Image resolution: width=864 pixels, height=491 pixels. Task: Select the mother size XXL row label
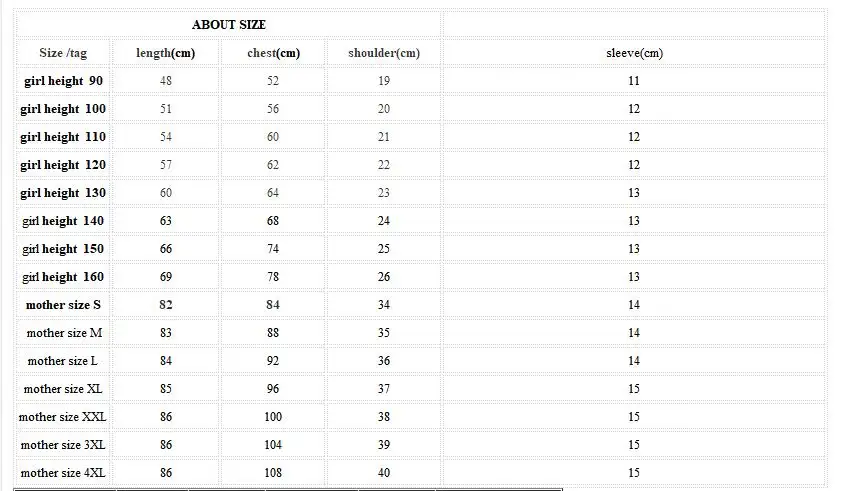62,417
